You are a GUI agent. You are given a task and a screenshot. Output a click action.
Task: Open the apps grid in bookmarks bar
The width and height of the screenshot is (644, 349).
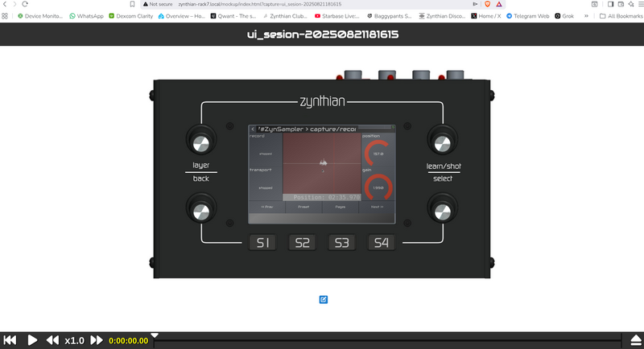(5, 16)
